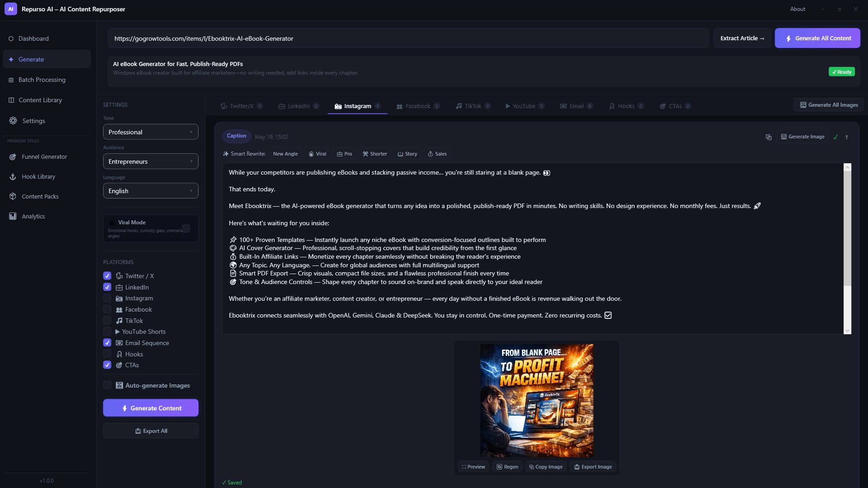Open the Hook Library anchor item
The height and width of the screenshot is (488, 868).
pos(47,176)
